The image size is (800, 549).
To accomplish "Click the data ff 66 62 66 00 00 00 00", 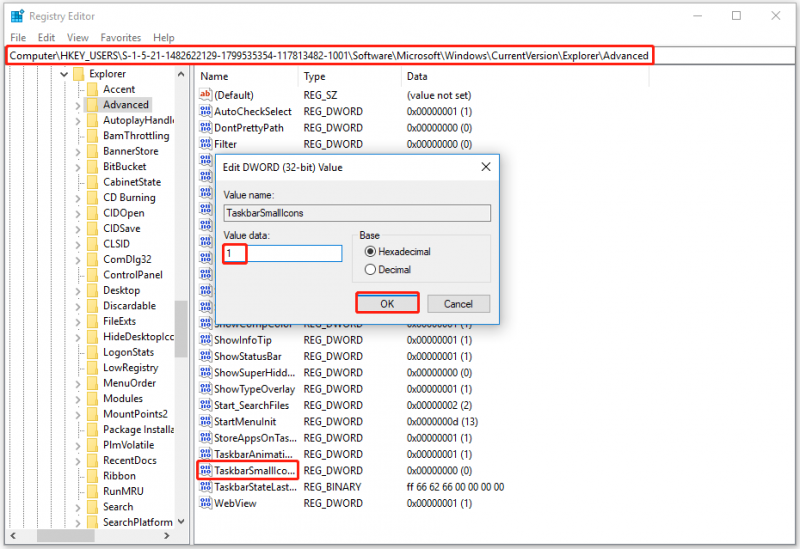I will 455,487.
